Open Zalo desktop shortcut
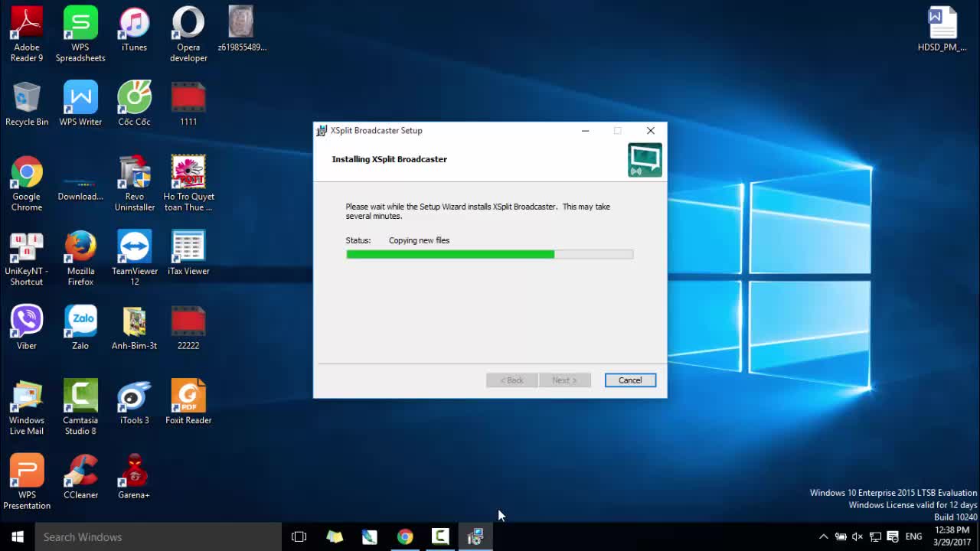The height and width of the screenshot is (551, 980). click(x=80, y=327)
